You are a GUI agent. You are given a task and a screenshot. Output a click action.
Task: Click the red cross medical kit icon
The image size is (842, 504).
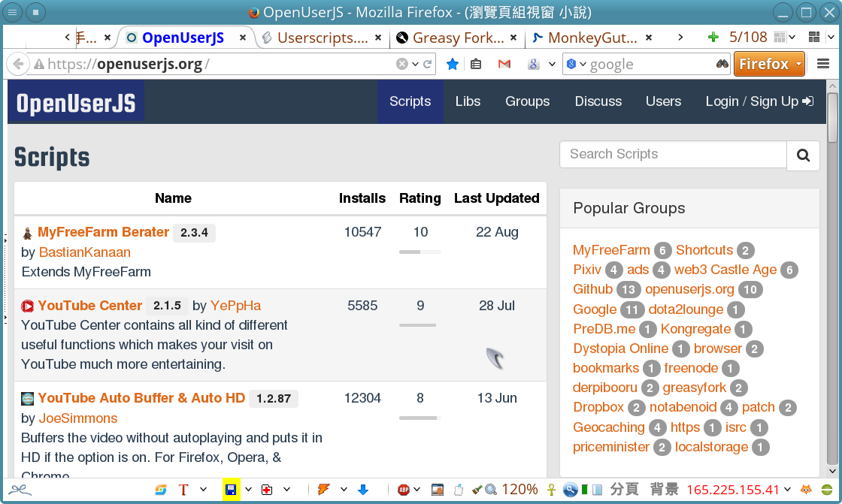click(267, 490)
